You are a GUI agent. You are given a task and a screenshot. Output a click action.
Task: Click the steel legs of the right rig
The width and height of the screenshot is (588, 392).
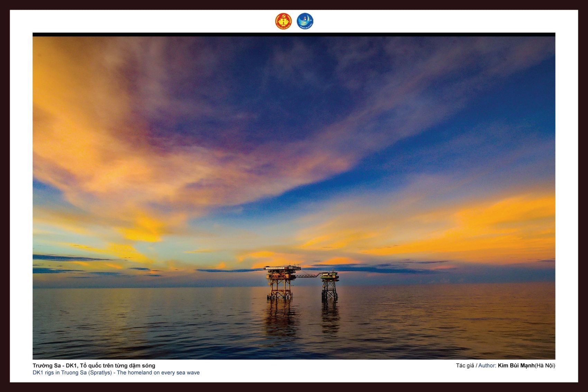pos(329,290)
